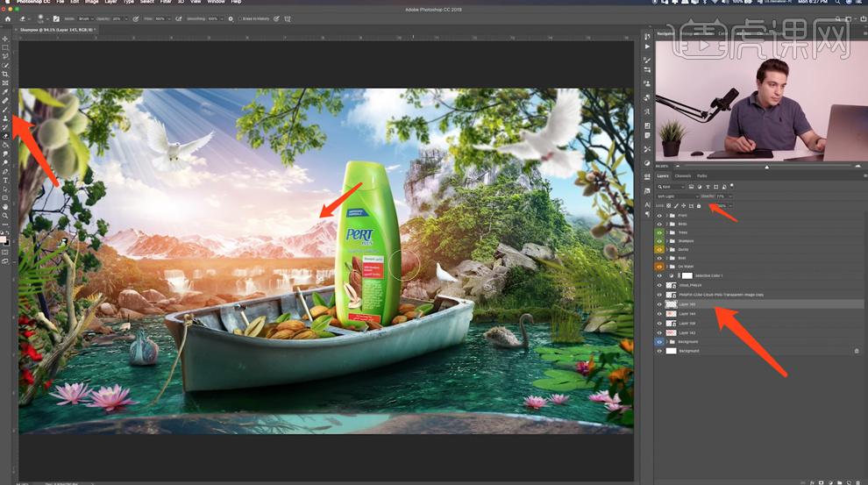This screenshot has height=485, width=868.
Task: Toggle Quick Mask mode icon
Action: [5, 253]
